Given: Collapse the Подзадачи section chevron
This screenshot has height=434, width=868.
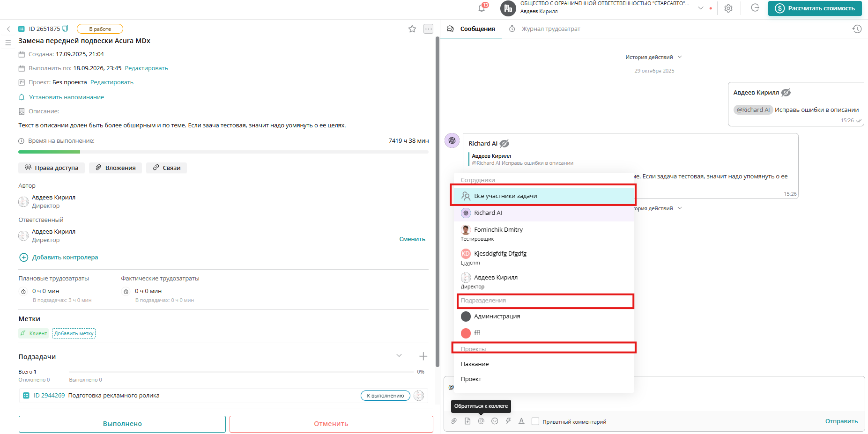Looking at the screenshot, I should (x=399, y=355).
